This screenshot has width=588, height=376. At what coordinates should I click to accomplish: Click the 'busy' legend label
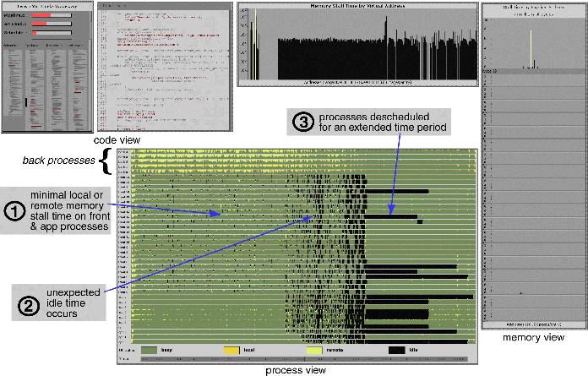point(166,350)
